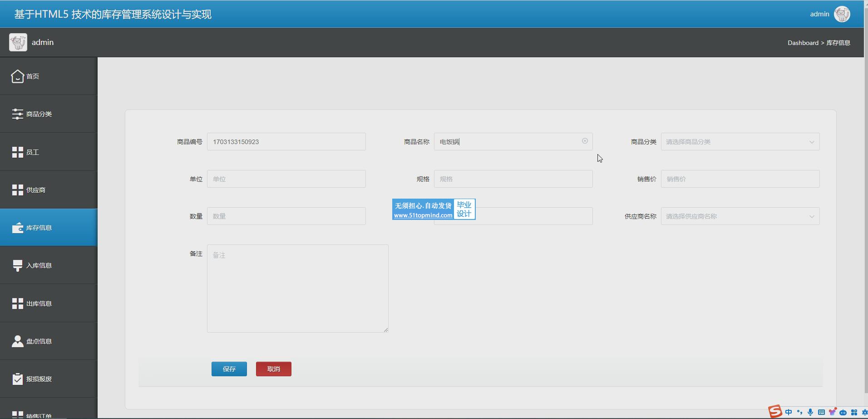Click the 取消 button
Image resolution: width=868 pixels, height=419 pixels.
coord(274,369)
